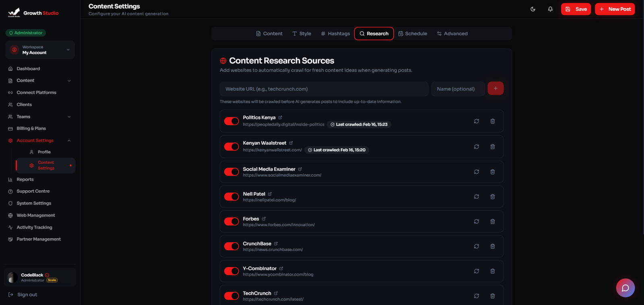Switch to the Schedule tab
Image resolution: width=644 pixels, height=305 pixels.
pos(413,34)
